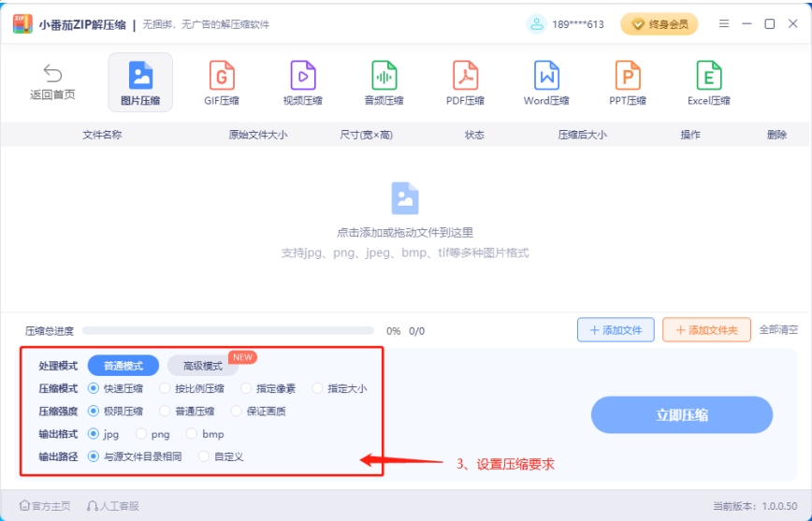Choose the 指定像素 compression mode

pos(246,388)
